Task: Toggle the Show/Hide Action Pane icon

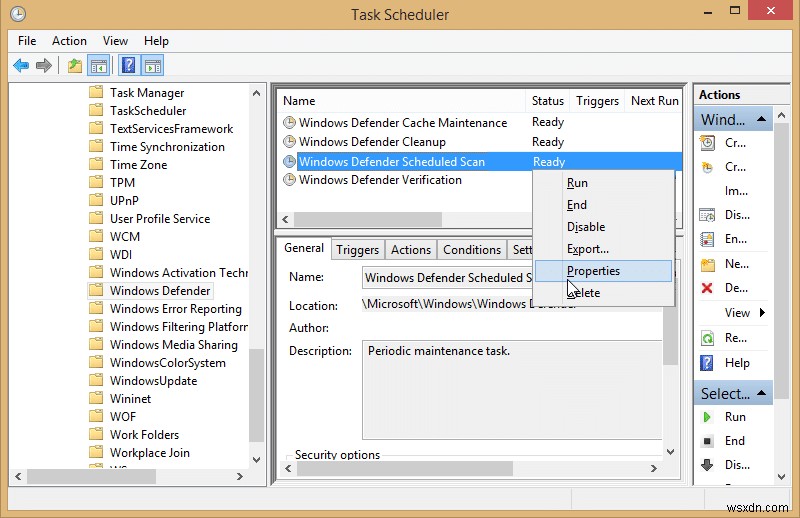Action: pos(153,65)
